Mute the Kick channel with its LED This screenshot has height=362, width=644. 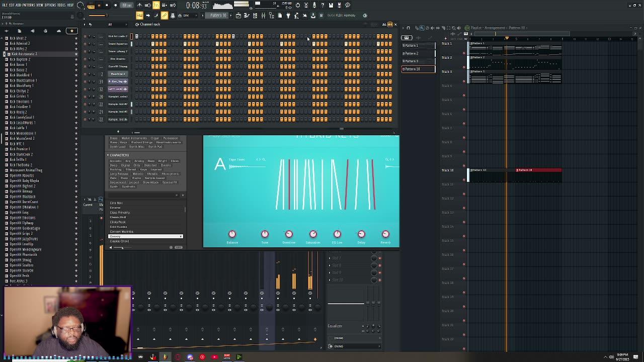(85, 36)
